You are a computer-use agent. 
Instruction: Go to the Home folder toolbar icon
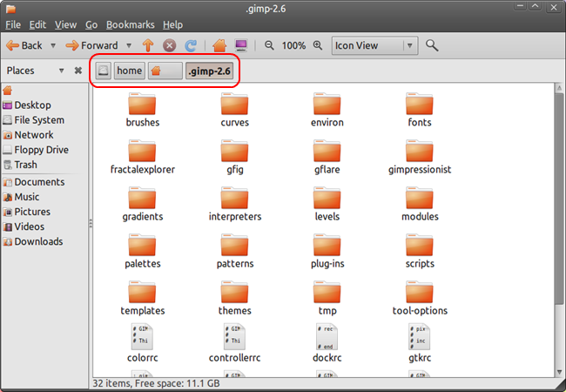[x=219, y=45]
